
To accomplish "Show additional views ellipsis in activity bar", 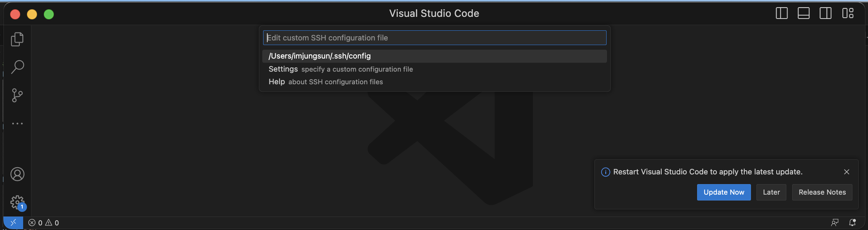I will coord(17,123).
